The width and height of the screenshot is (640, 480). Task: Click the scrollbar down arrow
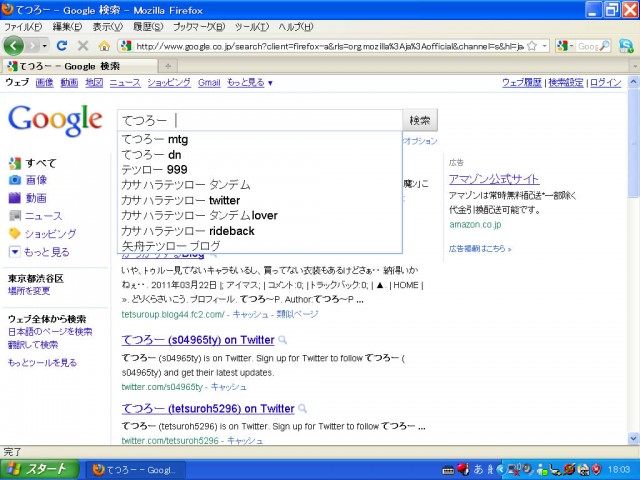click(633, 439)
